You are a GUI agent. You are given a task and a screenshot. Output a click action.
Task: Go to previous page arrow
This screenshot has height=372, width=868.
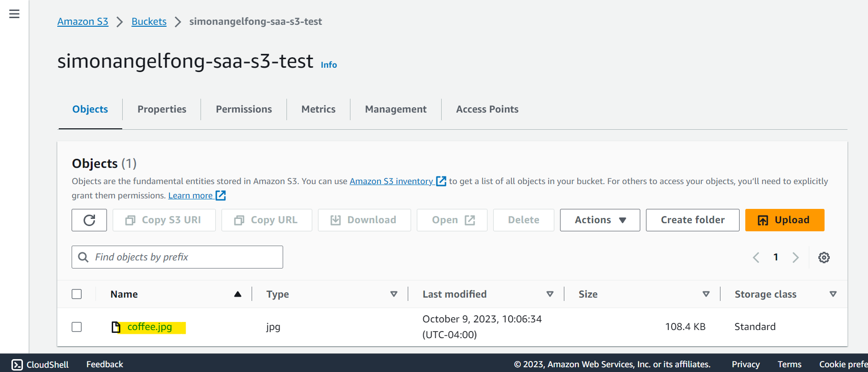pos(756,258)
